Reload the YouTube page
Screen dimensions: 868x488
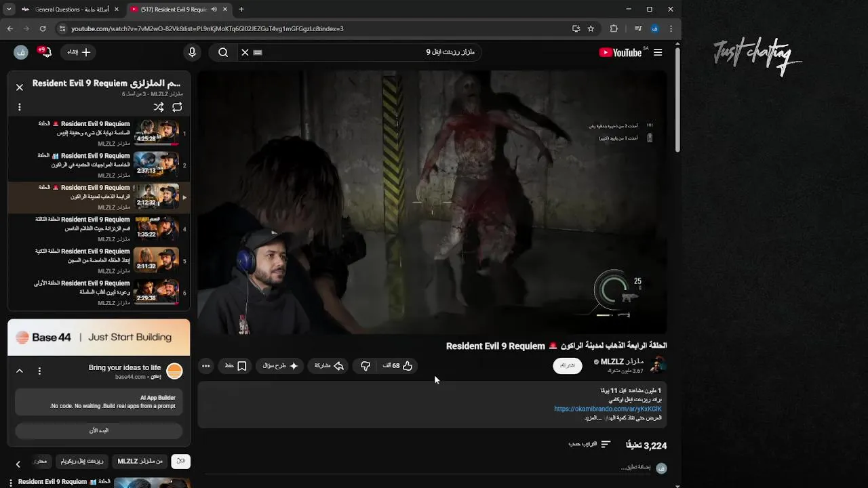click(43, 28)
